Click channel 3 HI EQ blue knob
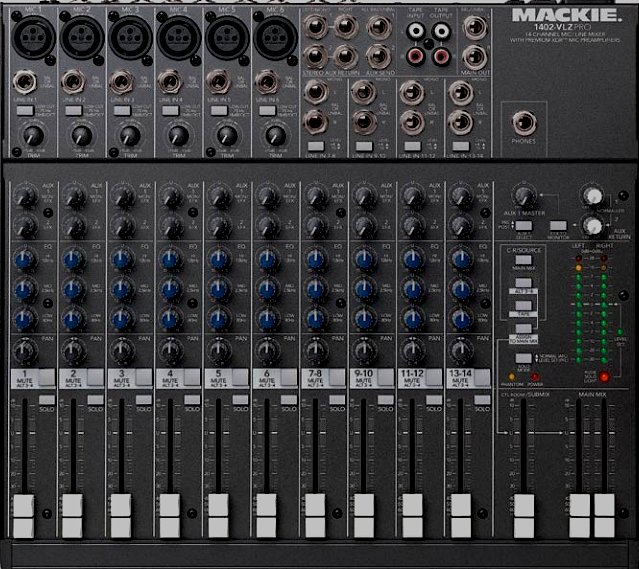Screen dimensions: 639x569 [x=122, y=260]
